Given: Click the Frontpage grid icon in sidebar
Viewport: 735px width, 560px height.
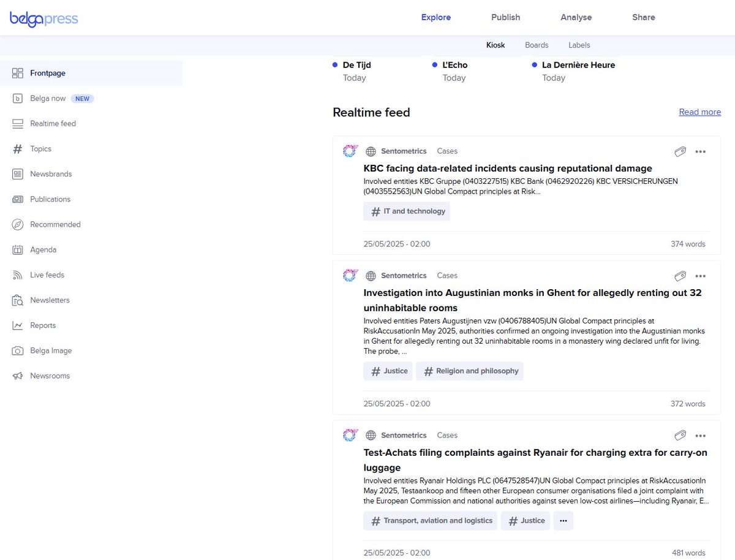Looking at the screenshot, I should pyautogui.click(x=18, y=73).
